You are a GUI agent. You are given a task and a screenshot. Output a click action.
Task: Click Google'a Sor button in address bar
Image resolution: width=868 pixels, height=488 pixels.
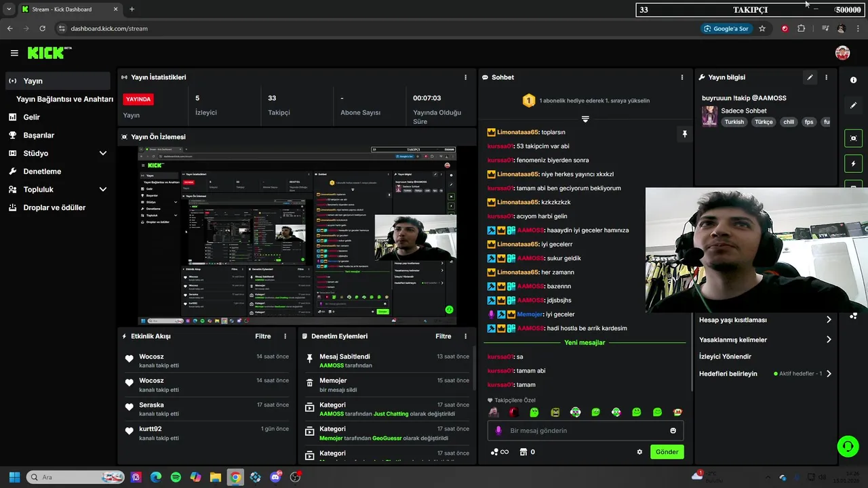click(726, 28)
